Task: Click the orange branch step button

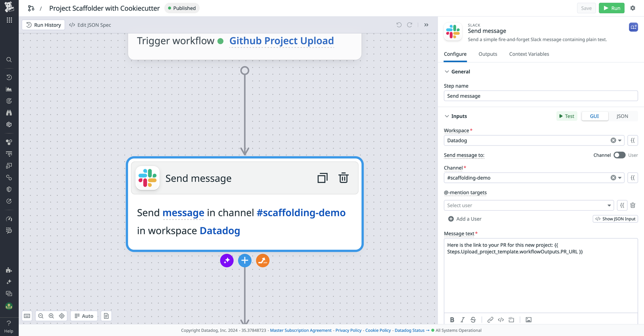Action: [x=263, y=261]
